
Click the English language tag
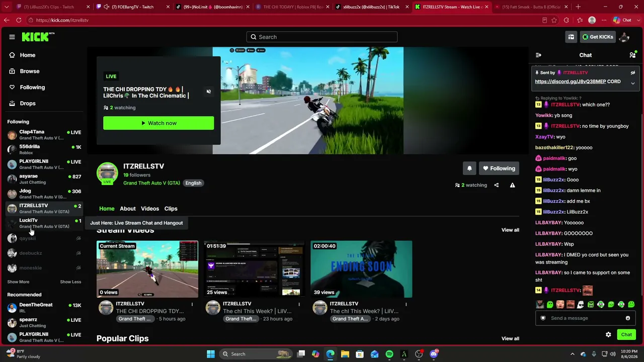pyautogui.click(x=193, y=183)
